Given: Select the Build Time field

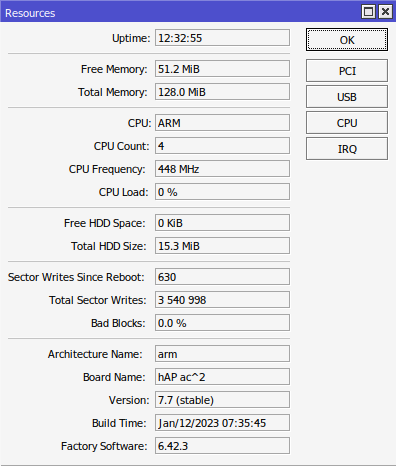Looking at the screenshot, I should [x=222, y=423].
